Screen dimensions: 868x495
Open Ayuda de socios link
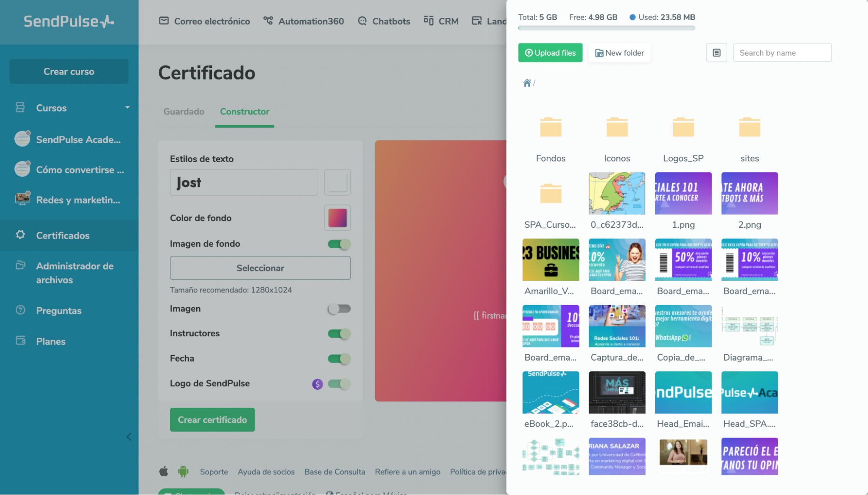click(x=266, y=472)
